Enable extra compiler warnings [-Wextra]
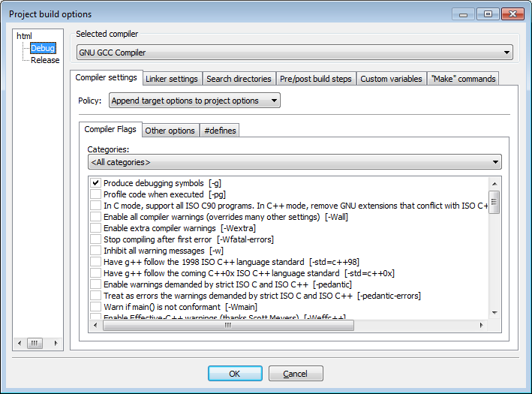This screenshot has width=532, height=394. (x=95, y=228)
